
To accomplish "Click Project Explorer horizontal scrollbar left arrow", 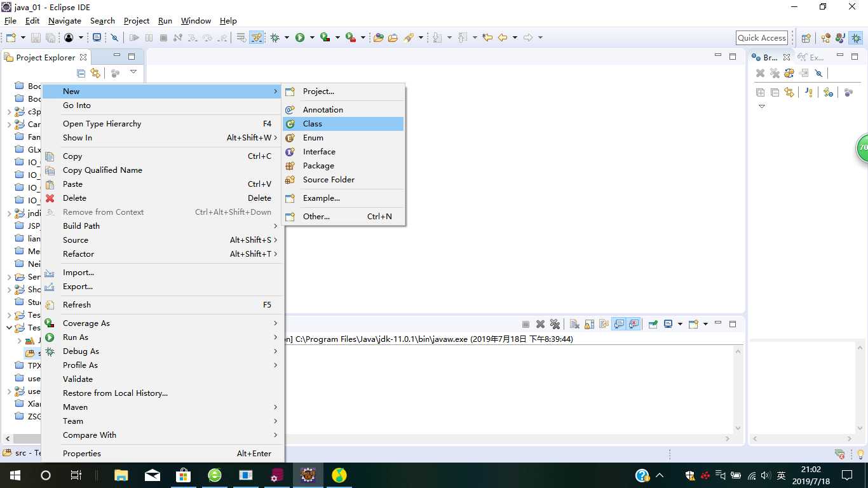I will click(8, 438).
